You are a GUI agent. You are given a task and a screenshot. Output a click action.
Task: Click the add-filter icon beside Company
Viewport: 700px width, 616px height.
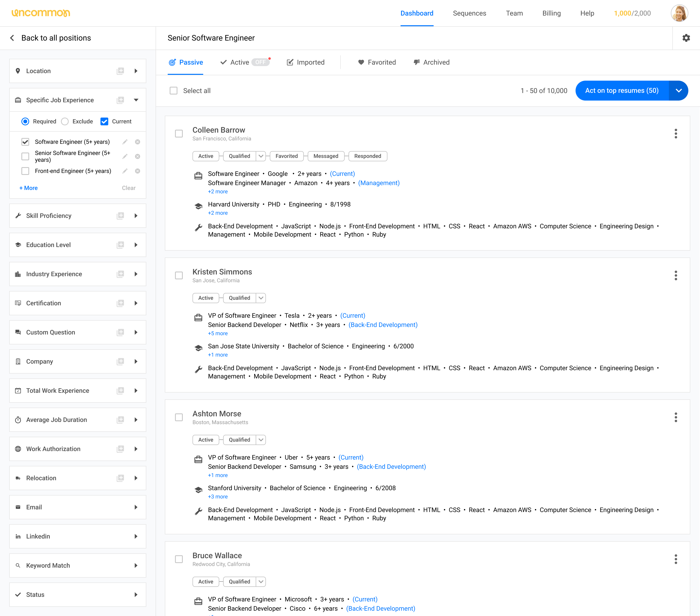[x=120, y=361]
